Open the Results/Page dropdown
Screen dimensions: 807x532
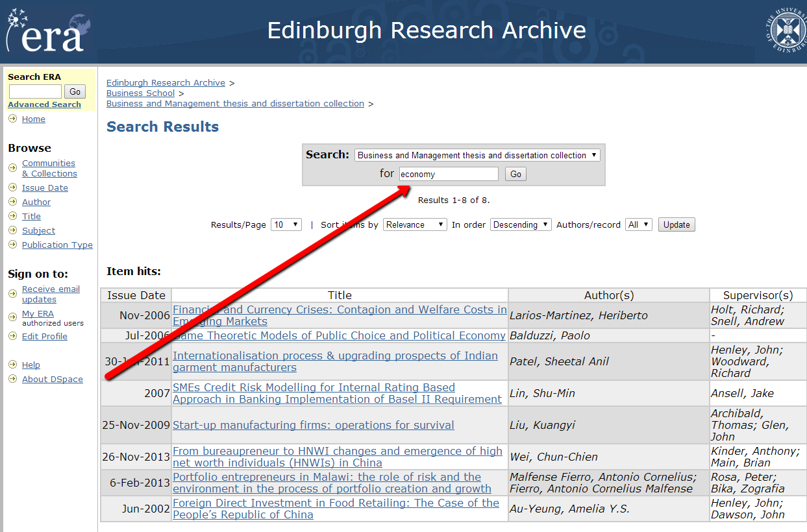tap(286, 224)
